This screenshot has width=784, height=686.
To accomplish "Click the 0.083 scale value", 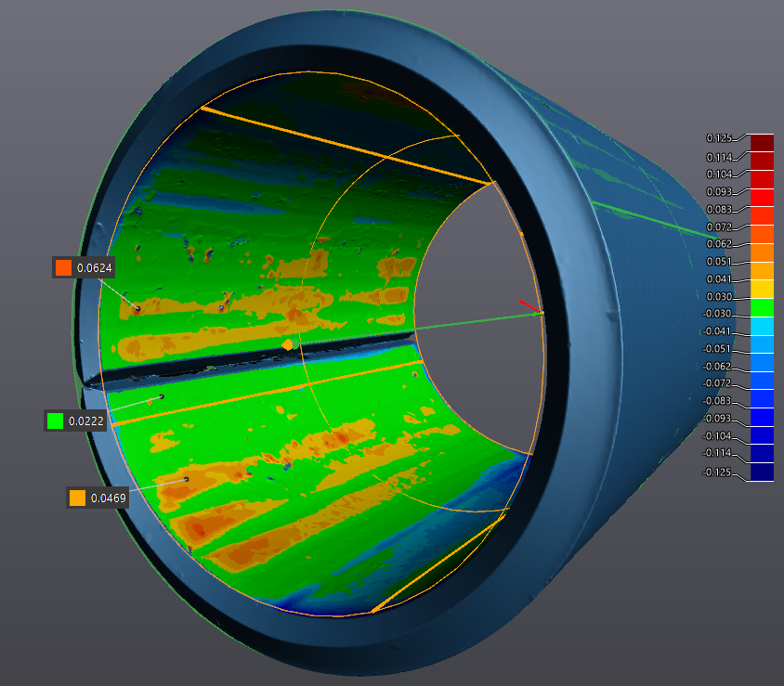I will coord(719,210).
